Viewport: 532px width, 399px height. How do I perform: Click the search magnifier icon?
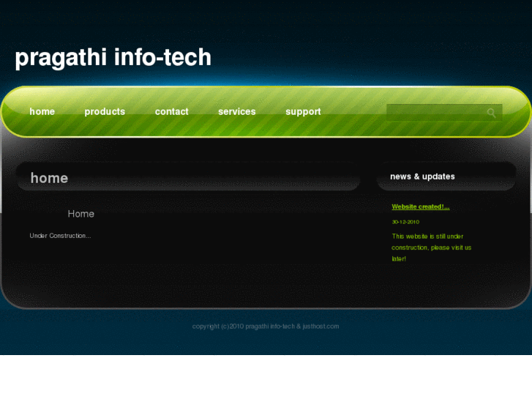[491, 113]
